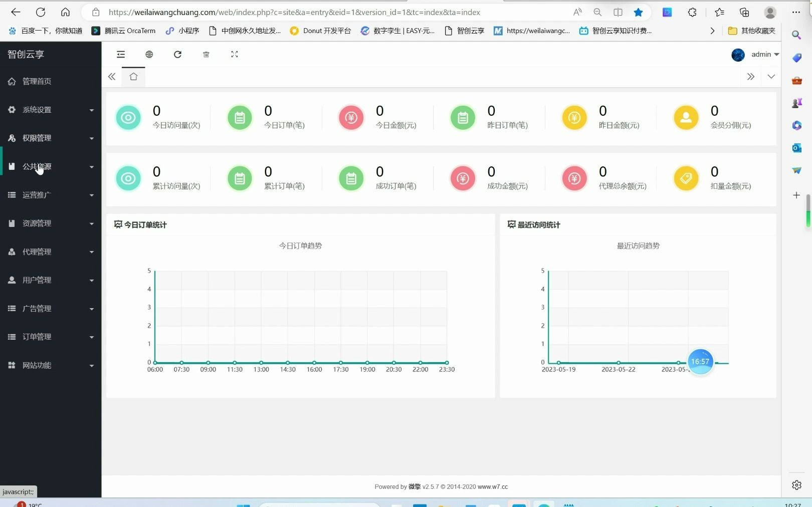
Task: Open browser settings ellipsis menu
Action: pos(796,12)
